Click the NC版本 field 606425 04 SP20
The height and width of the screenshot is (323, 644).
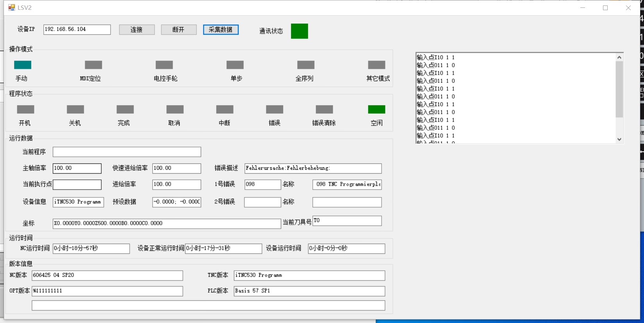(x=107, y=276)
